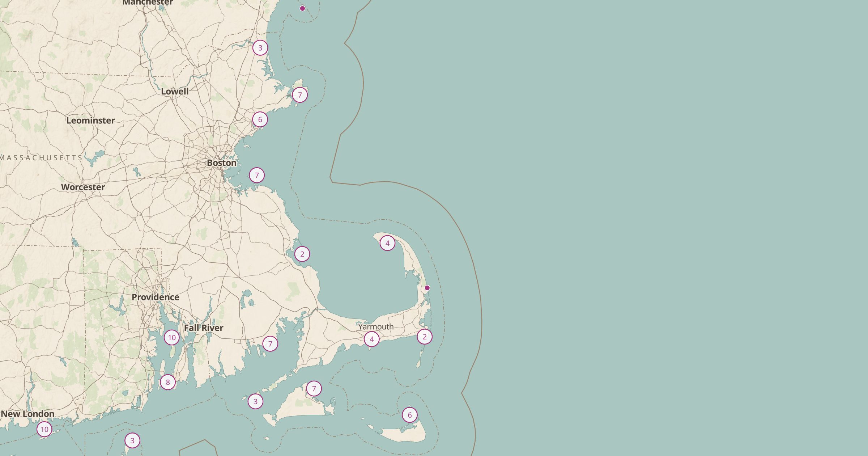The width and height of the screenshot is (868, 456).
Task: Open the 3 cluster north of Cape Ann
Action: click(x=260, y=48)
